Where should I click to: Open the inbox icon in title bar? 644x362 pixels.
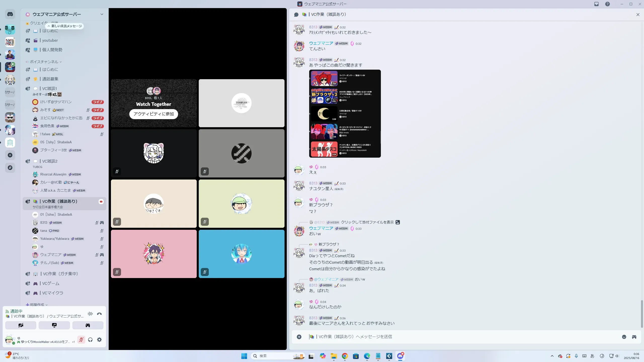coord(596,4)
